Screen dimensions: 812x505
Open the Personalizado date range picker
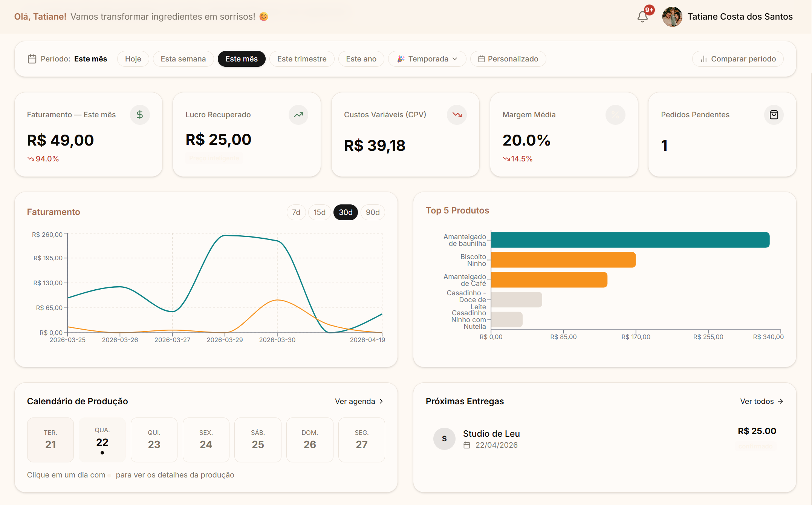508,59
